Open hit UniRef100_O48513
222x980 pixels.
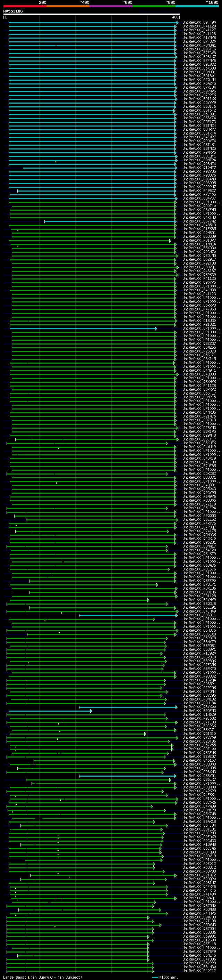click(x=199, y=225)
